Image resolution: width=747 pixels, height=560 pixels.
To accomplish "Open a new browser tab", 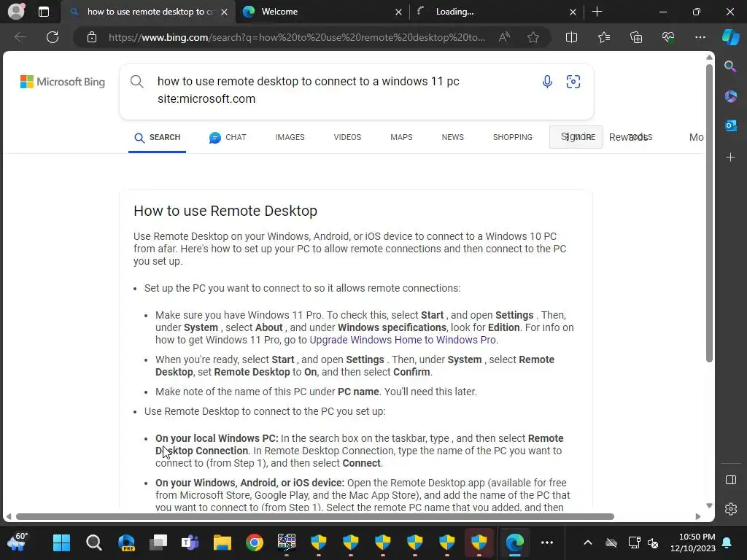I will [x=597, y=12].
